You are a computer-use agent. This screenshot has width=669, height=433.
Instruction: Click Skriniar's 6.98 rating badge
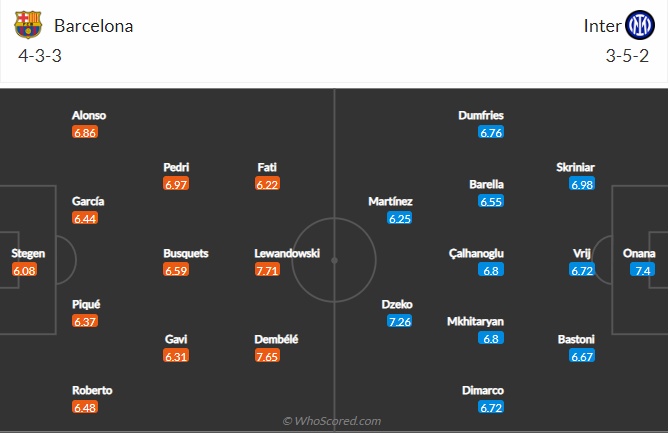(582, 184)
